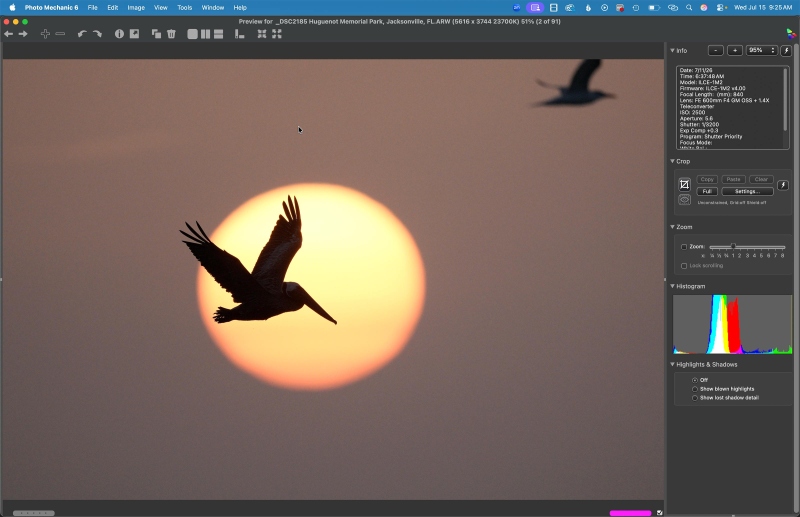Rotate image counterclockwise
The image size is (800, 517).
tap(82, 34)
